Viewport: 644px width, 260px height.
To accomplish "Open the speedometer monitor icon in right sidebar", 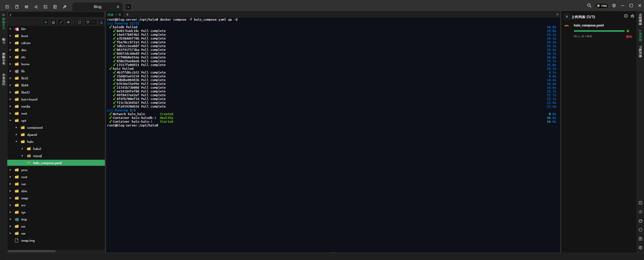I will pos(640,221).
